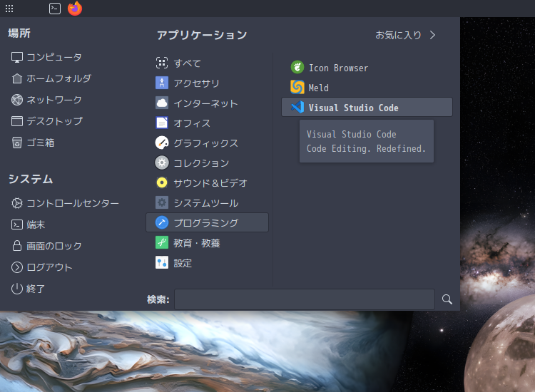Viewport: 535px width, 392px height.
Task: Click the 終了 power icon
Action: pyautogui.click(x=17, y=289)
